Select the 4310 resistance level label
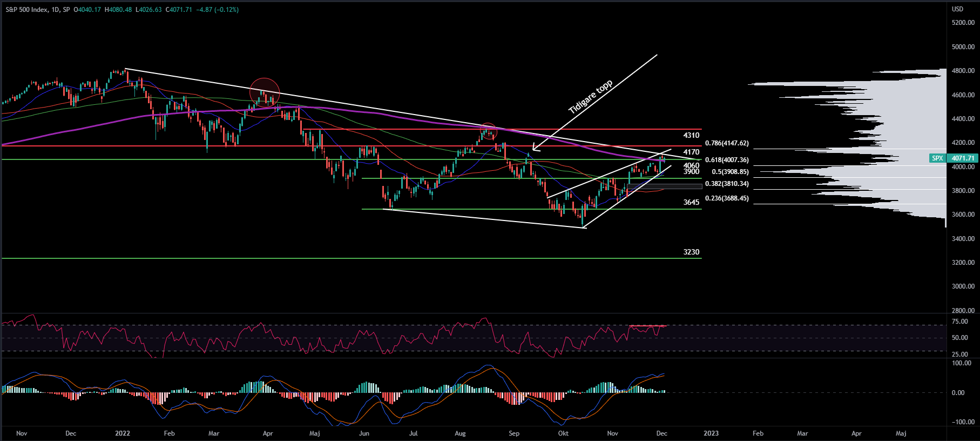The image size is (980, 441). click(x=691, y=135)
